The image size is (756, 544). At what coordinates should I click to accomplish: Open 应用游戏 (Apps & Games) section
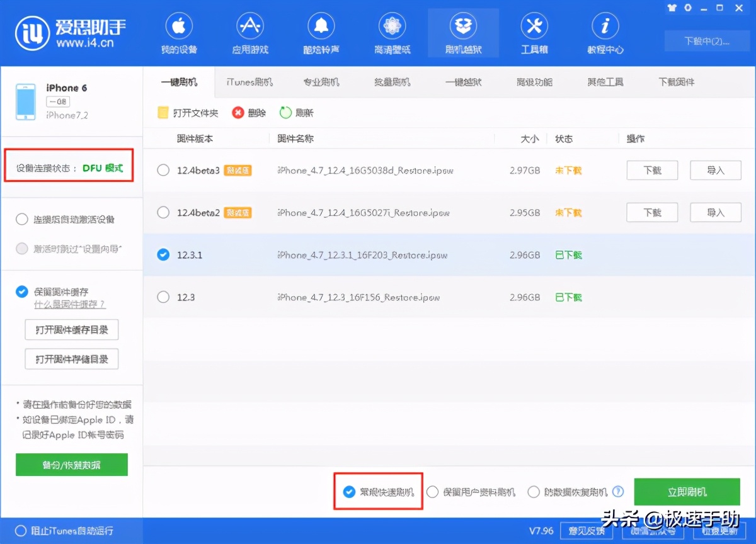coord(249,33)
